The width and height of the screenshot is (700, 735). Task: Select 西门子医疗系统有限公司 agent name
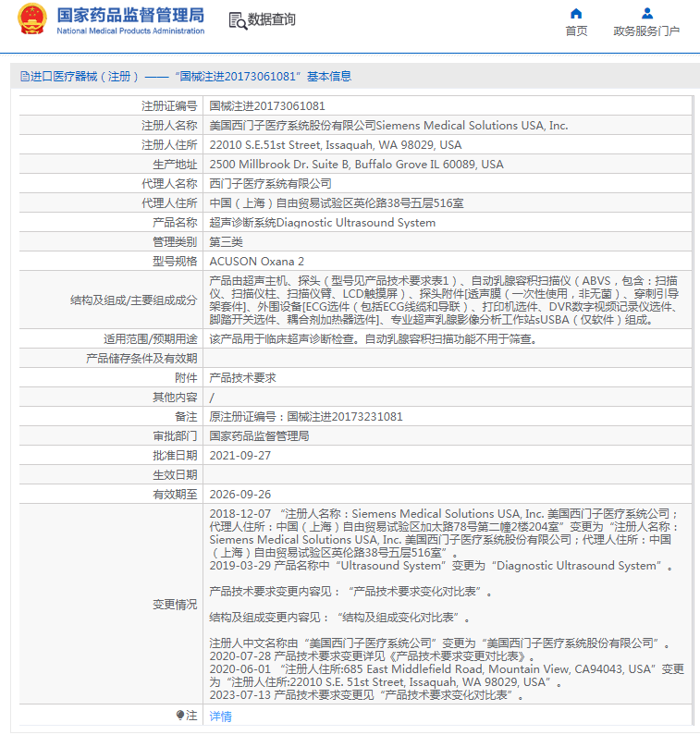(271, 183)
